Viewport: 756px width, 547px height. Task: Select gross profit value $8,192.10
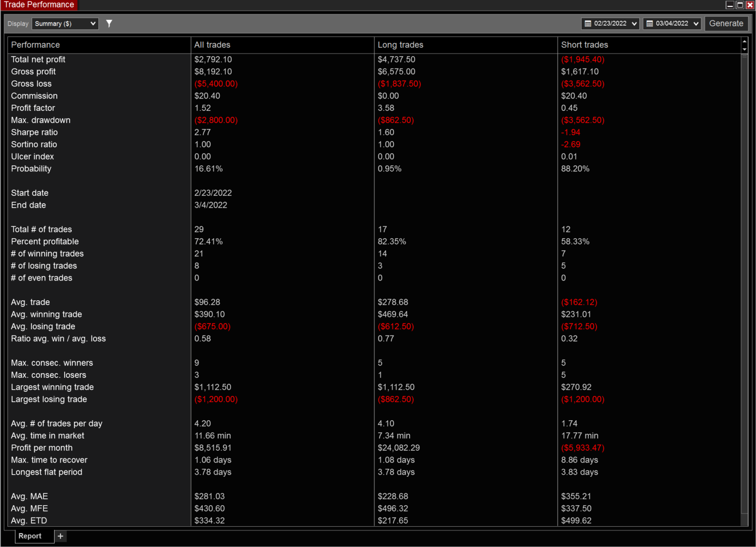click(213, 72)
